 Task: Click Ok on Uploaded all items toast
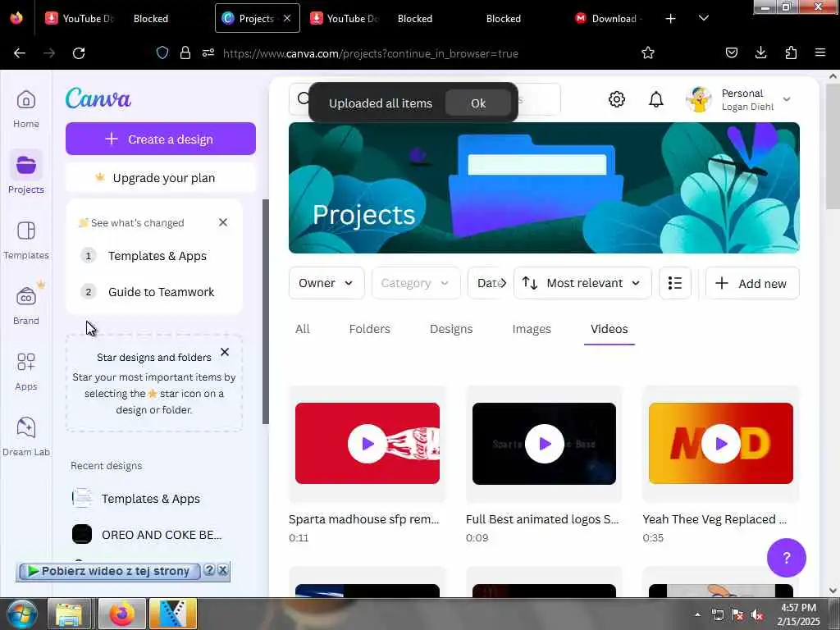coord(478,103)
